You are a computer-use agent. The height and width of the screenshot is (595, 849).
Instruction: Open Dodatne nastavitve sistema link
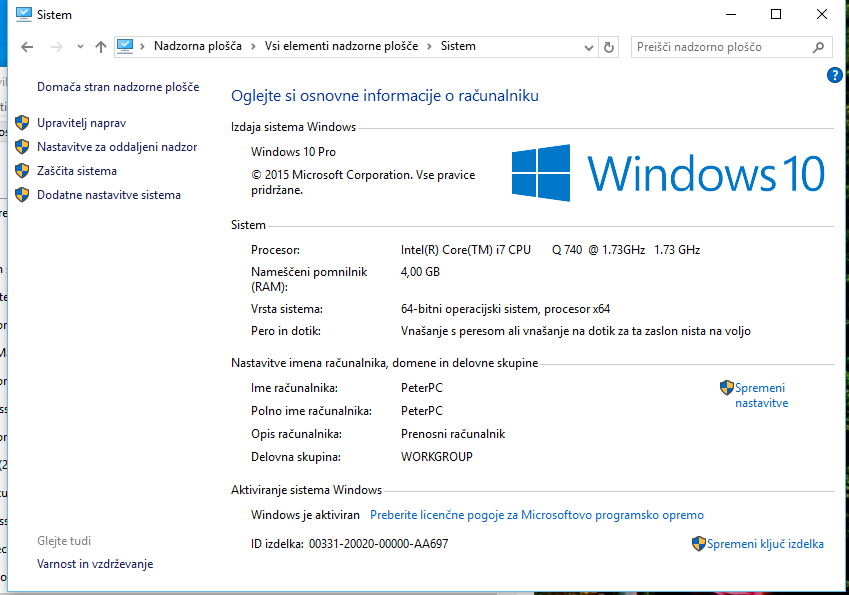point(109,194)
